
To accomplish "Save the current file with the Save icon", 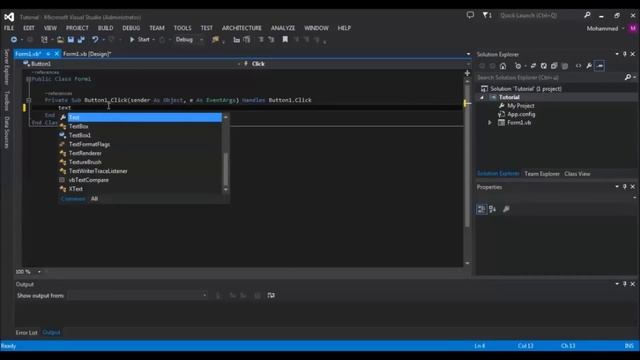I will (x=71, y=40).
